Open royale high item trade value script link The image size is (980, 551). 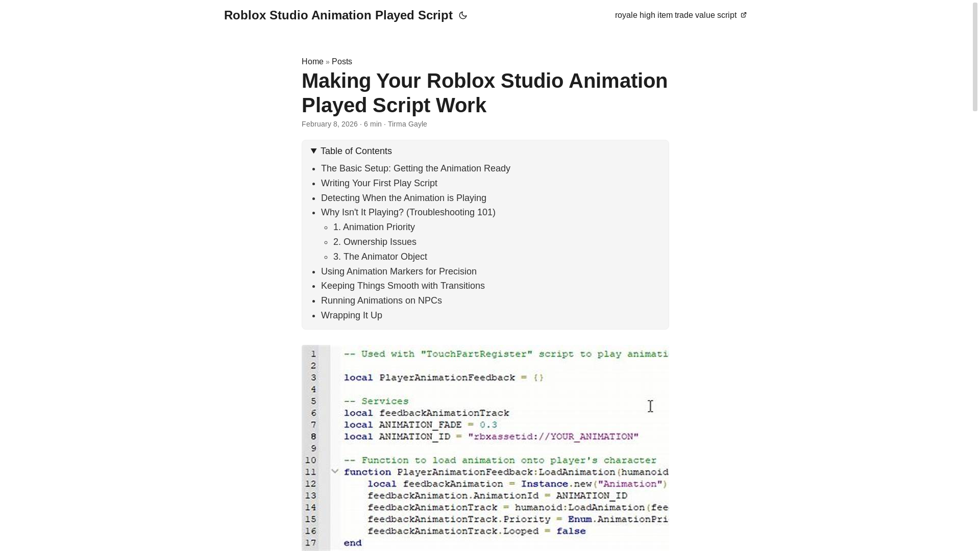tap(680, 15)
